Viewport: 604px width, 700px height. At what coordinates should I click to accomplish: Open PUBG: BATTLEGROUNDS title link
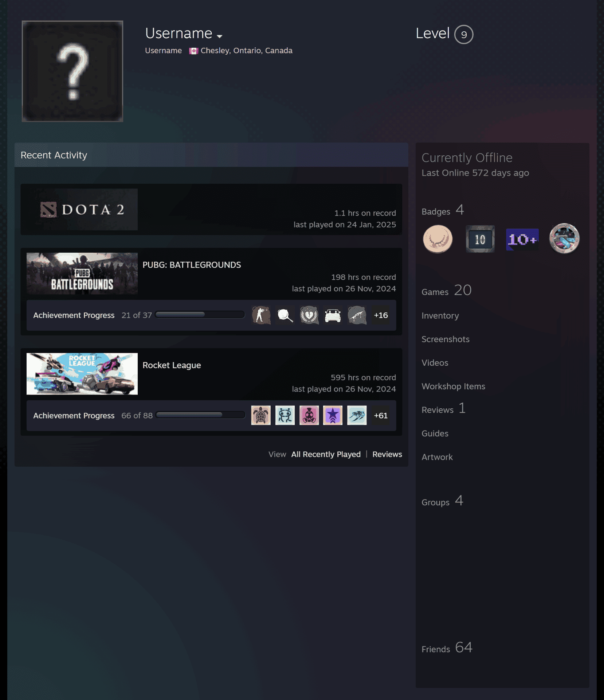192,265
